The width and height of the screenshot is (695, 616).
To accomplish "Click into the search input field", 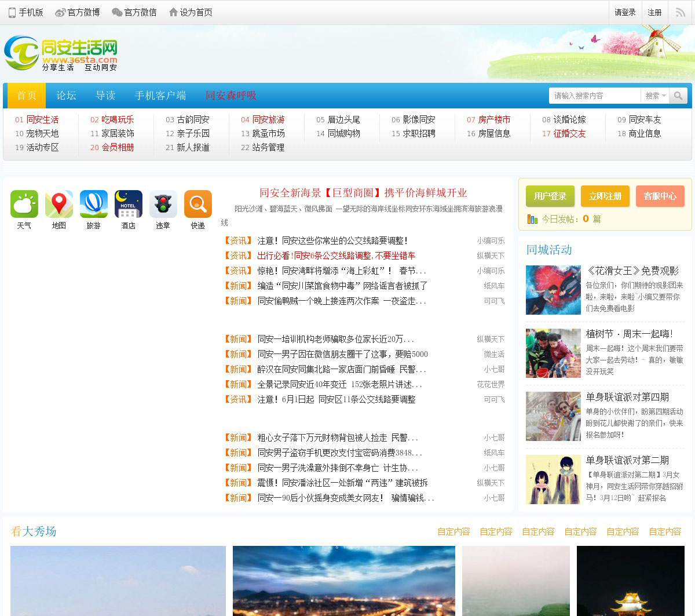I will [x=594, y=96].
